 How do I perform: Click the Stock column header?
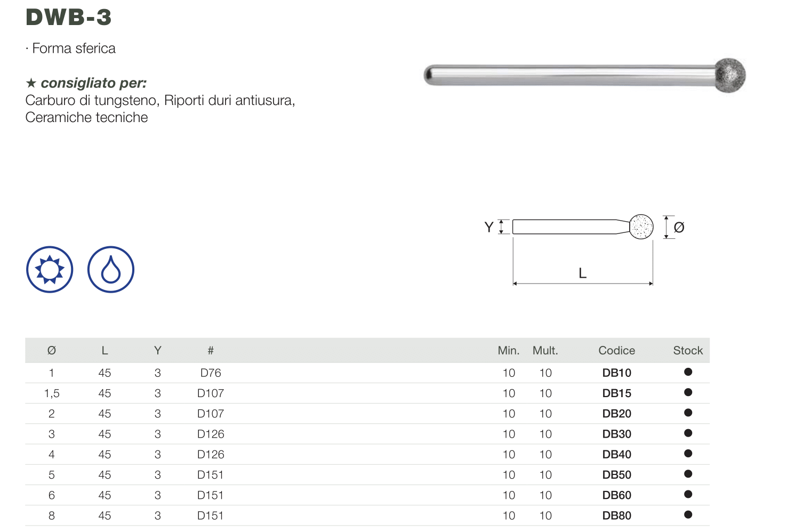688,351
